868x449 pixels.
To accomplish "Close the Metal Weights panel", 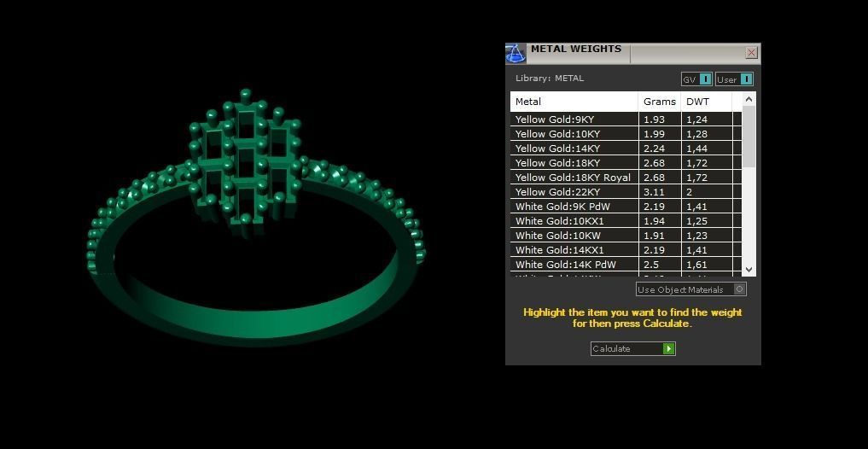I will (x=751, y=53).
